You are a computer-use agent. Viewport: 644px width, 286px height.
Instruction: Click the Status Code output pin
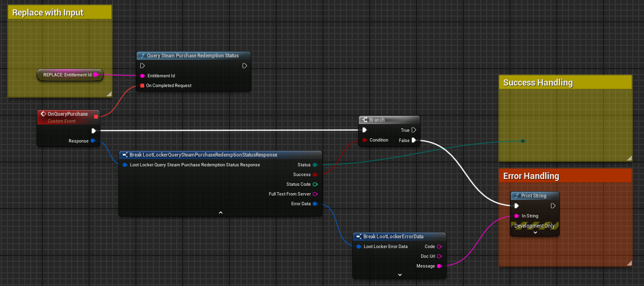(315, 184)
